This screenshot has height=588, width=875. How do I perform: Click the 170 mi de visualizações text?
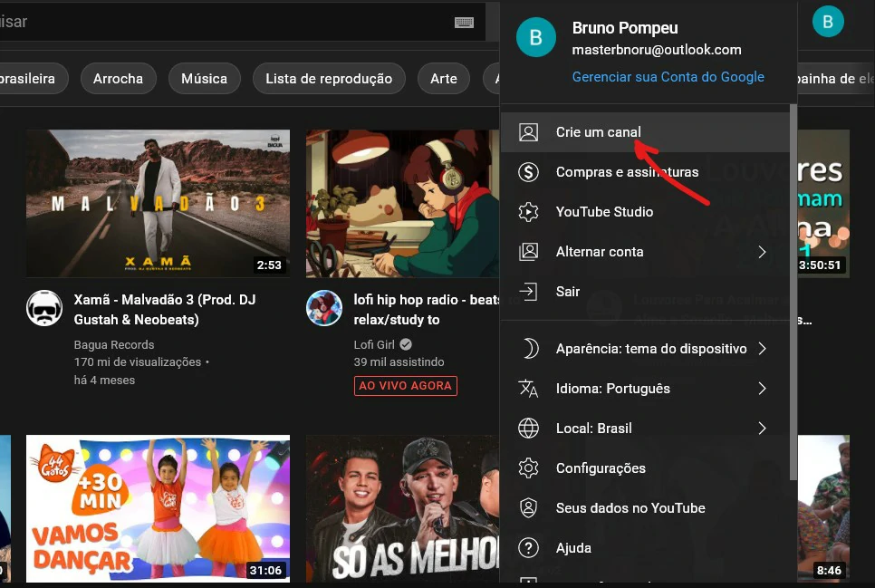click(138, 361)
